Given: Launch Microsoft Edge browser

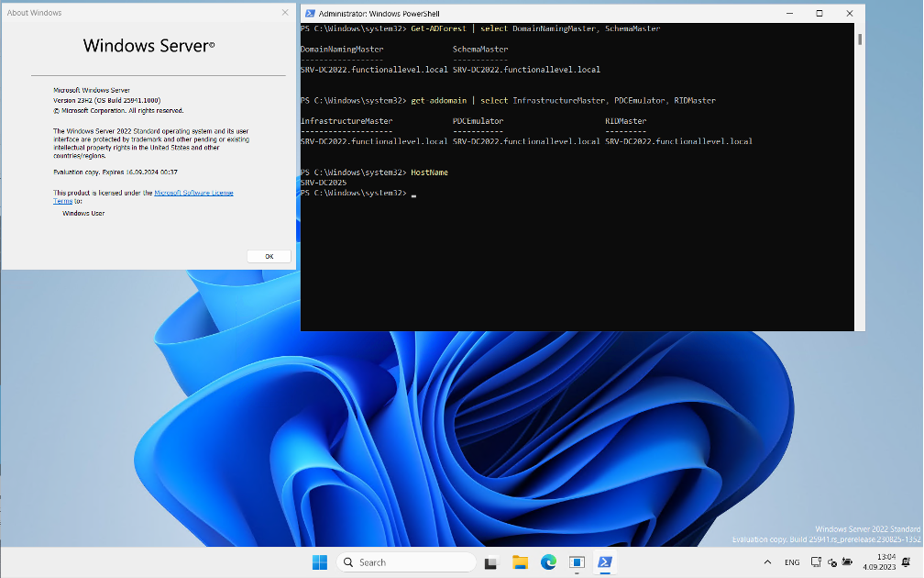Looking at the screenshot, I should (x=548, y=561).
